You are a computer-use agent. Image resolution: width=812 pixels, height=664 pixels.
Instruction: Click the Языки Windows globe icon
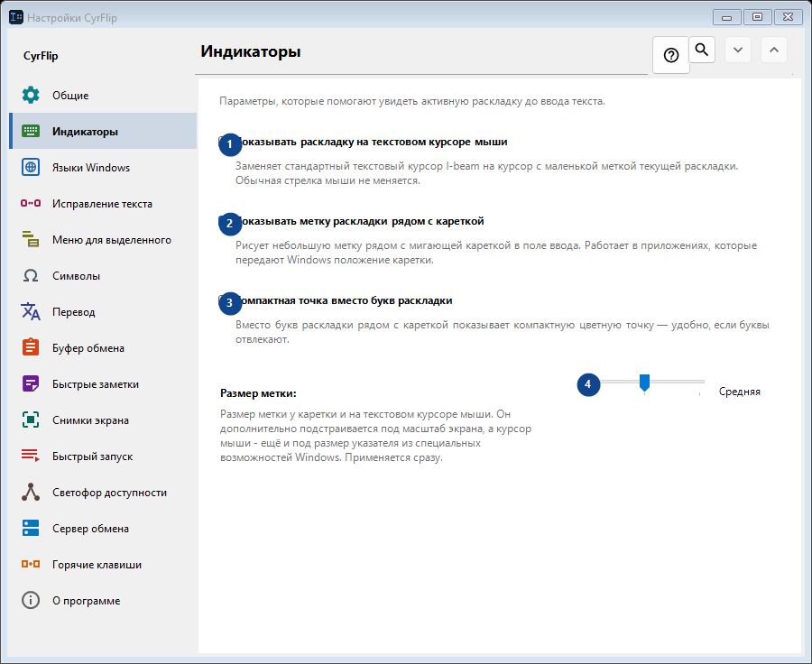[31, 167]
